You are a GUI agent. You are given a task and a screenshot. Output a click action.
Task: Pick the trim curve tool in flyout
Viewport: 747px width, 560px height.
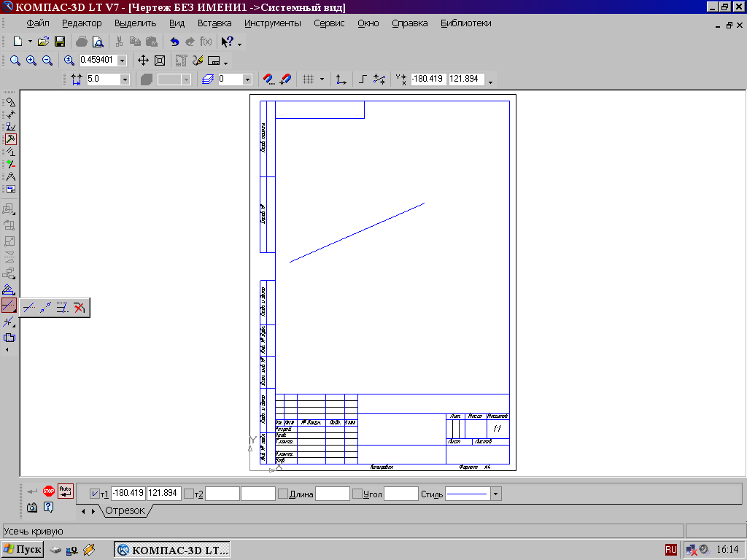click(x=29, y=308)
